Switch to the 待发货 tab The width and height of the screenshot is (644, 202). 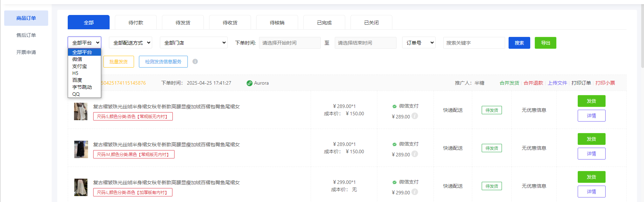183,23
